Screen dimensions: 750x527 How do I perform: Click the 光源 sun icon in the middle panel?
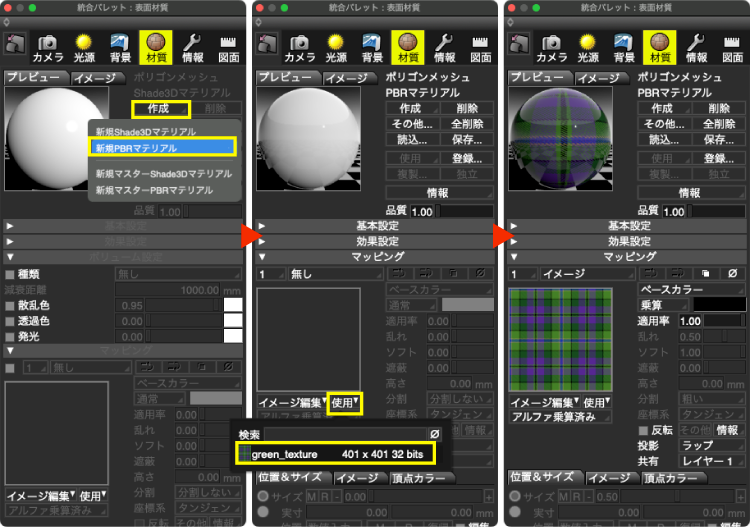335,46
